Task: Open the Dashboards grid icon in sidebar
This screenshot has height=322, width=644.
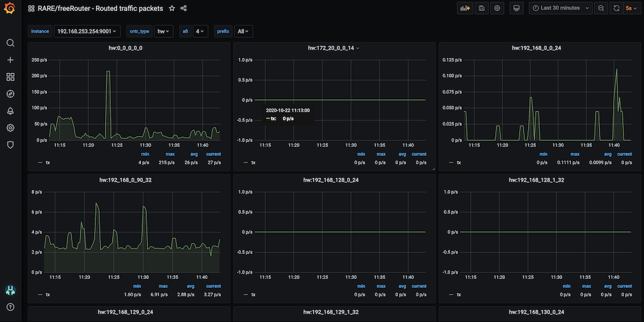Action: (x=10, y=77)
